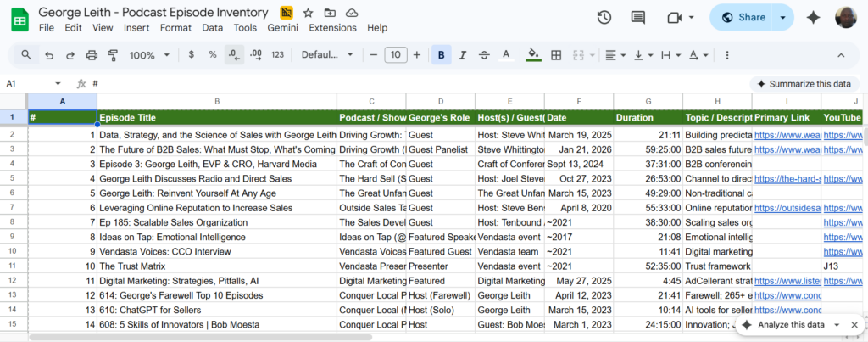Screen dimensions: 868x342
Task: Click the Summarize this data button
Action: click(804, 84)
